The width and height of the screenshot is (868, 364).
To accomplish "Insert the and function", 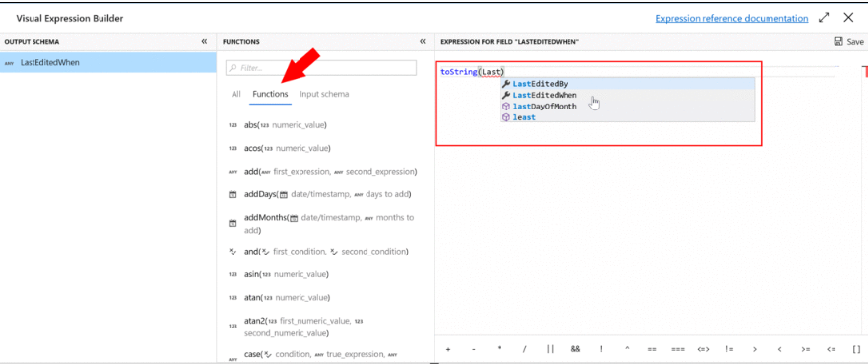I will (326, 251).
